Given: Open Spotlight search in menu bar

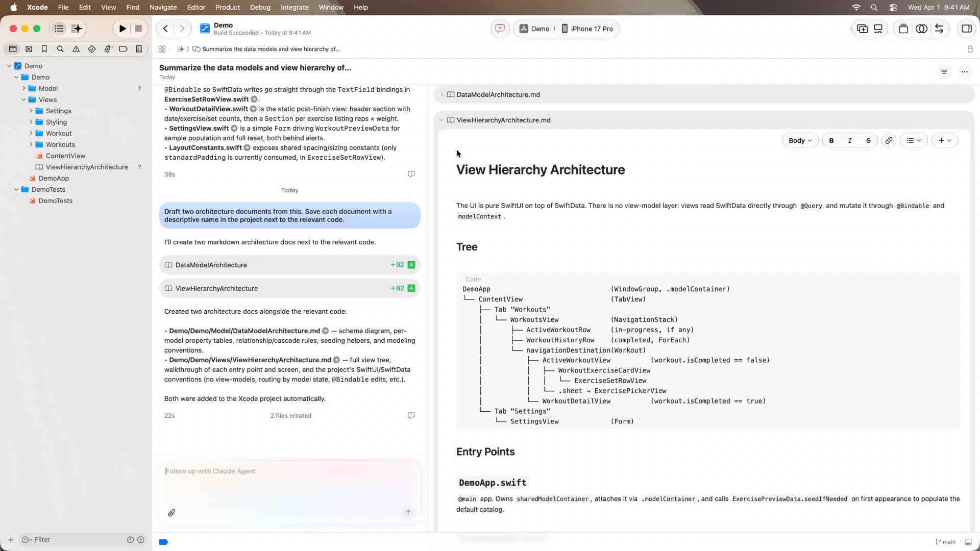Looking at the screenshot, I should pos(874,7).
